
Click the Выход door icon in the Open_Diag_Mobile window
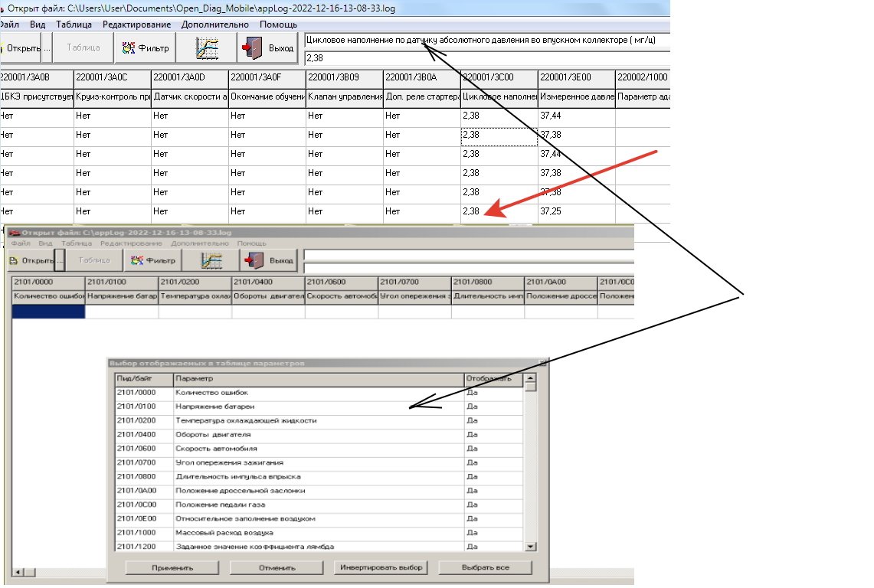(x=268, y=48)
